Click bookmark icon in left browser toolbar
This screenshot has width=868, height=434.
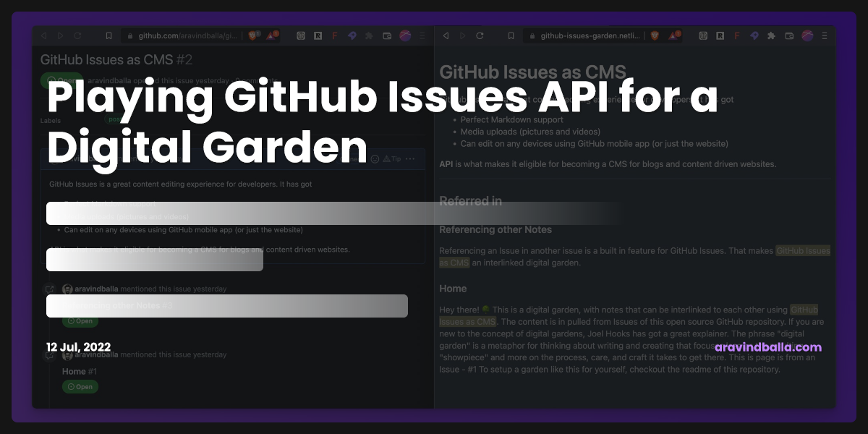(109, 35)
